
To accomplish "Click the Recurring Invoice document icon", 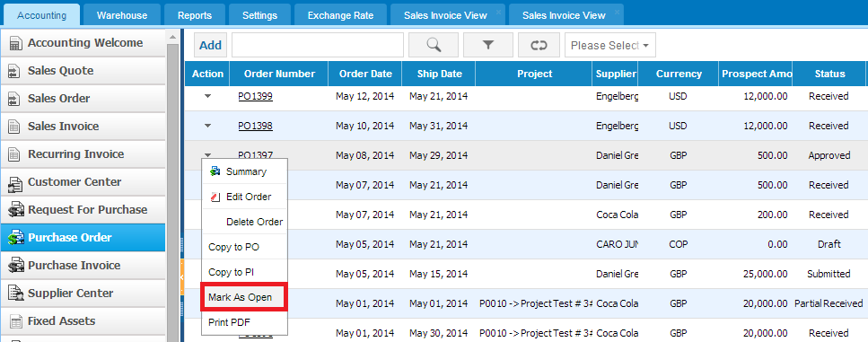I will 15,154.
